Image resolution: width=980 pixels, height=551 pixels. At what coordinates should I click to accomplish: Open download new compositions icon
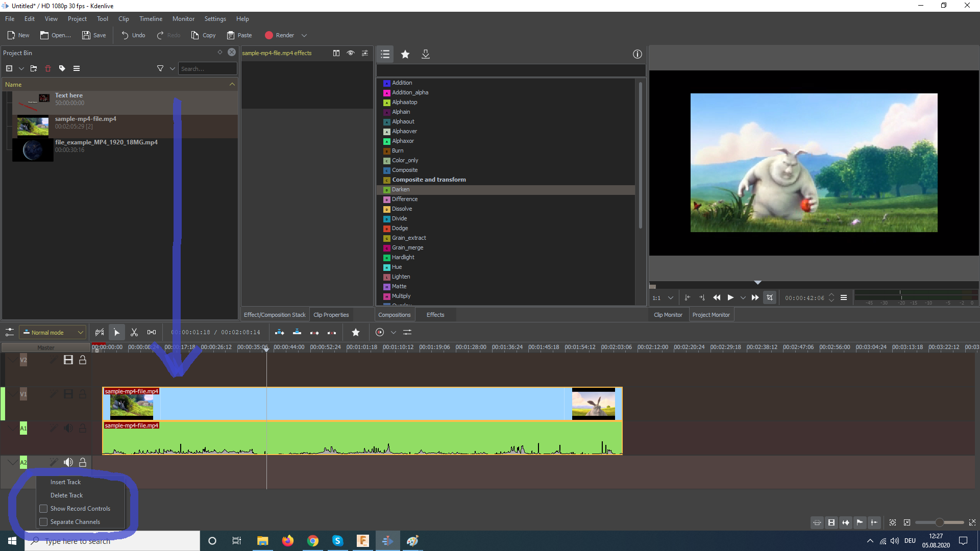(425, 54)
